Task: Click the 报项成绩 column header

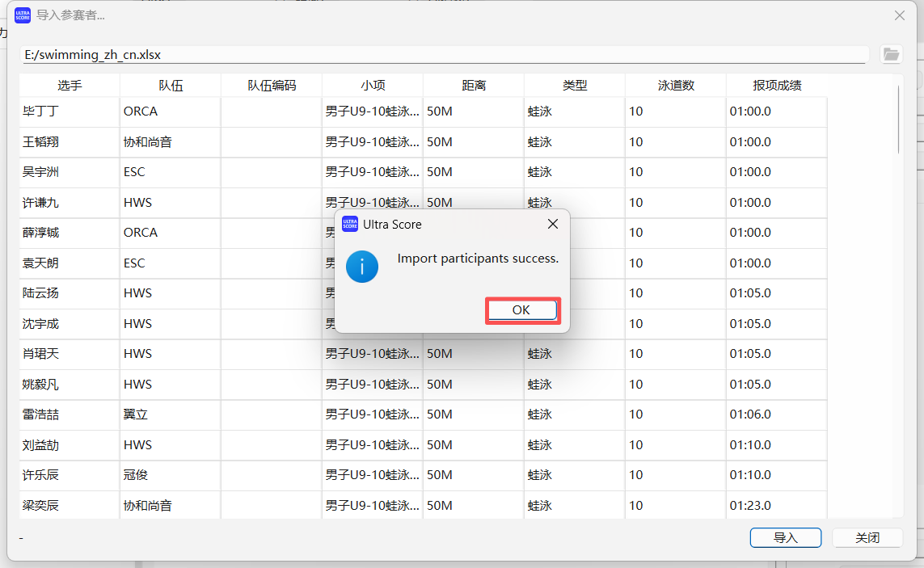Action: [775, 84]
